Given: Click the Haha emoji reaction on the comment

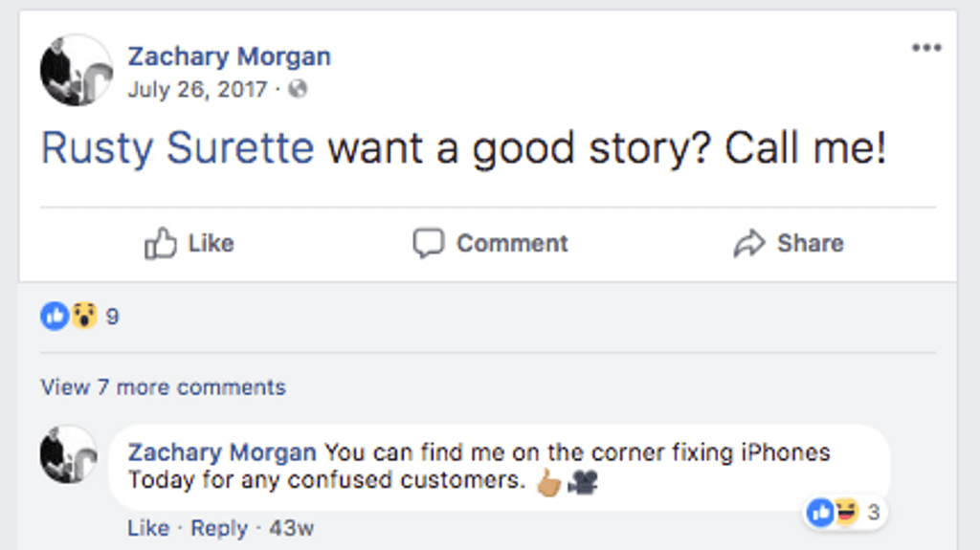Looking at the screenshot, I should click(x=846, y=514).
